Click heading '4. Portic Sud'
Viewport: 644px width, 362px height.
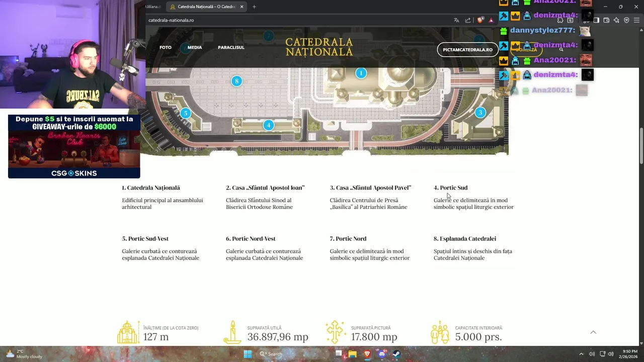[x=451, y=188]
